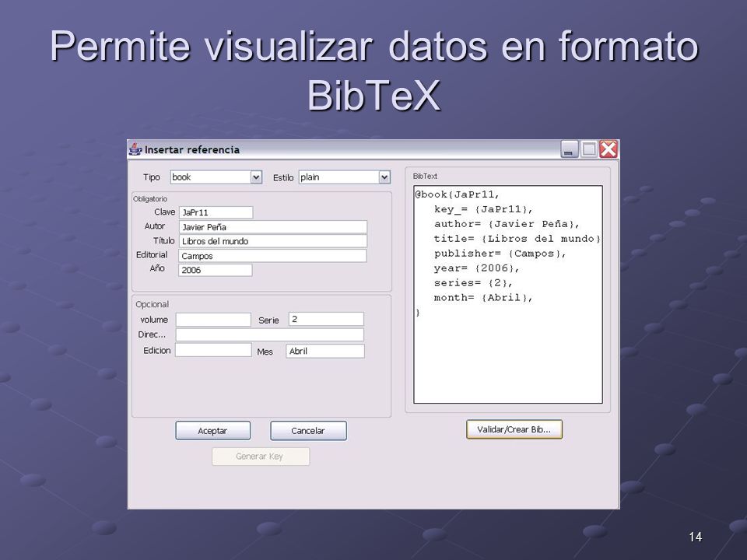Focus the Título field Libros del mundo
Image resolution: width=747 pixels, height=560 pixels.
pos(273,241)
